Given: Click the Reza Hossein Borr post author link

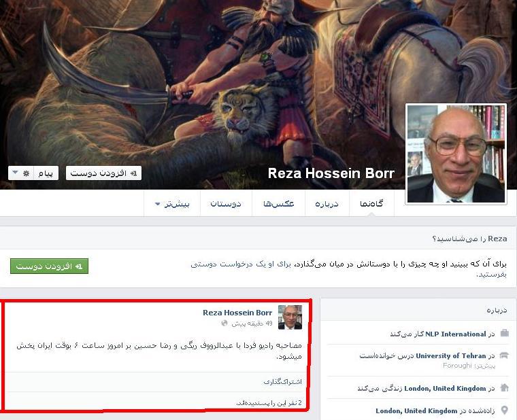Looking at the screenshot, I should tap(237, 313).
